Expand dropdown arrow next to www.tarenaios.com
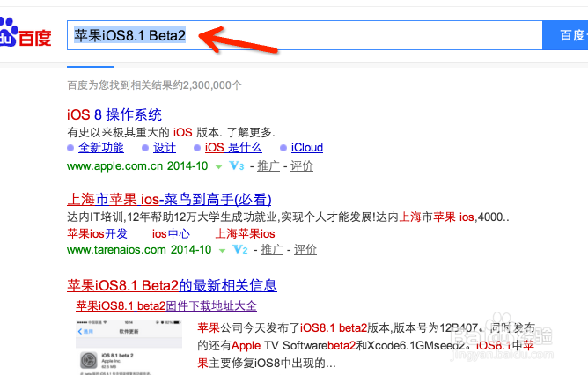Screen dimensions: 588x375 [222, 251]
